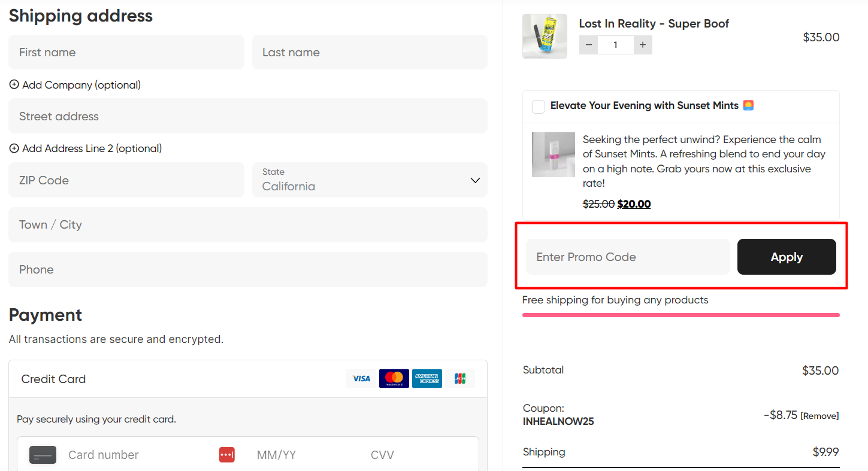
Task: Click the plus circle icon for Add Company
Action: (x=14, y=85)
